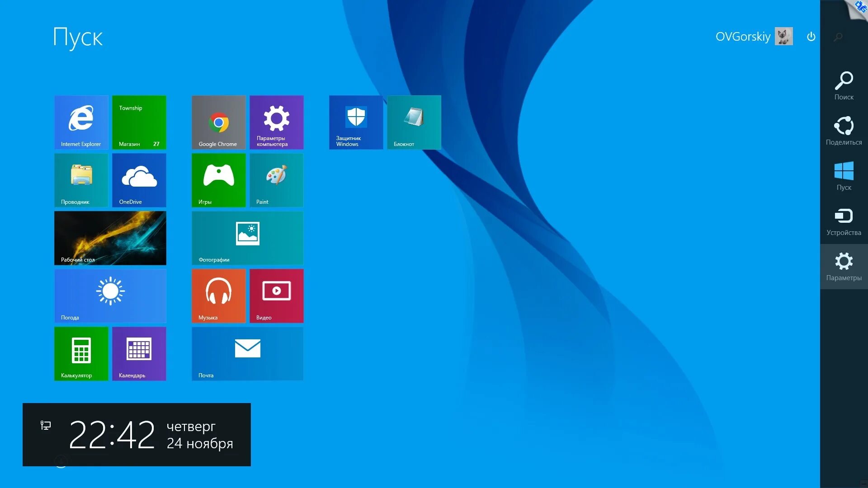This screenshot has width=868, height=488.
Task: Click the down-arrow all apps button
Action: (61, 461)
